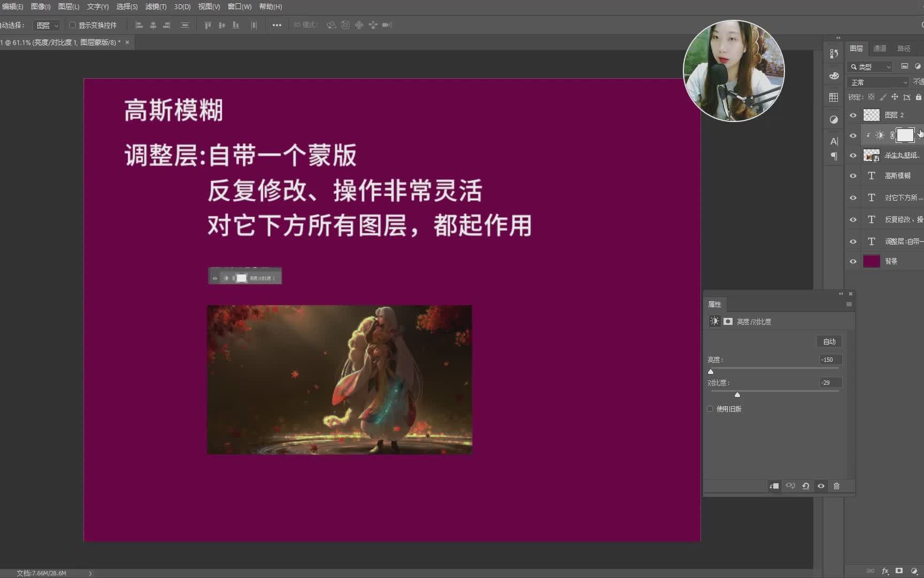
Task: Toggle the 显示变换控件 checkbox
Action: [73, 25]
